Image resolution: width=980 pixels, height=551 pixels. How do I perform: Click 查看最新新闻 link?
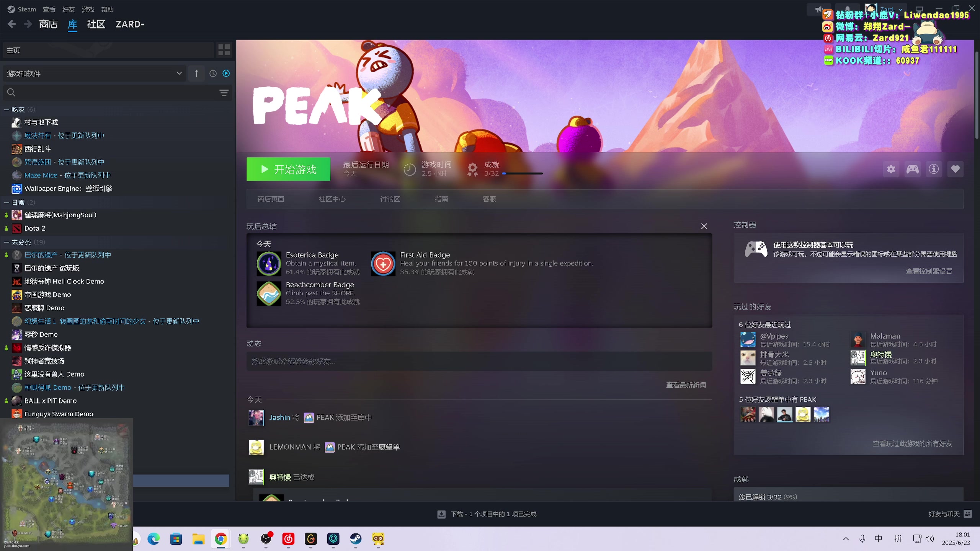[686, 385]
